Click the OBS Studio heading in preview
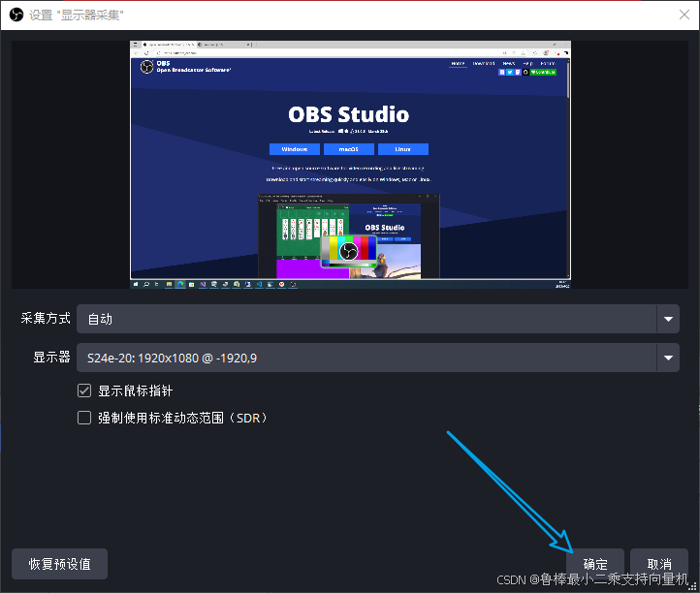700x593 pixels. (x=349, y=114)
